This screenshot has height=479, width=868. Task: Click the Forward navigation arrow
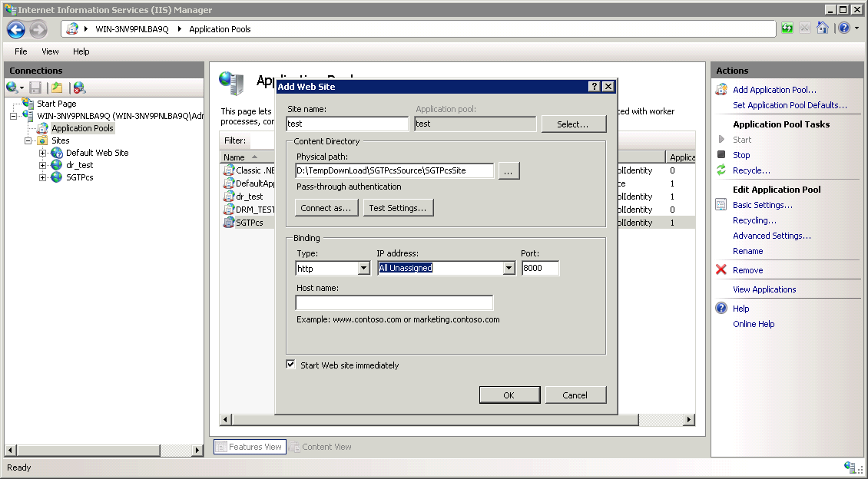(x=38, y=29)
